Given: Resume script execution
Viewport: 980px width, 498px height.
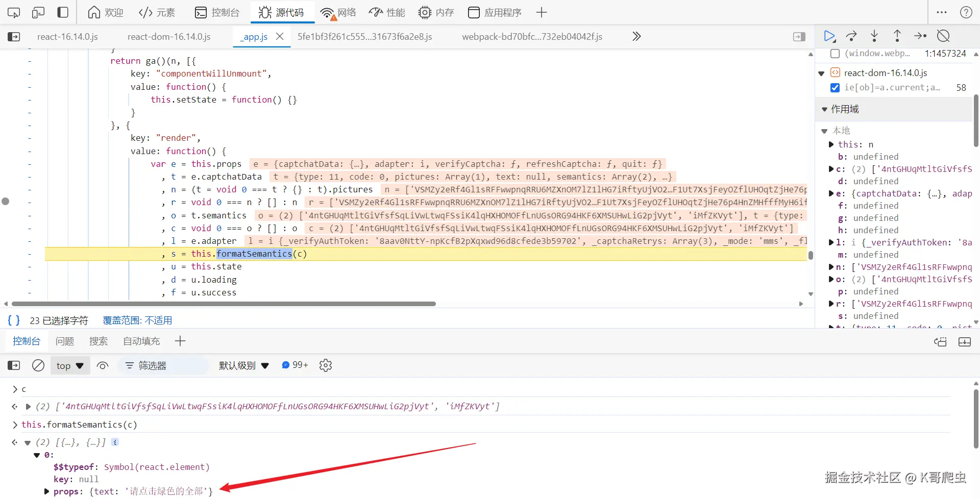Looking at the screenshot, I should 829,36.
